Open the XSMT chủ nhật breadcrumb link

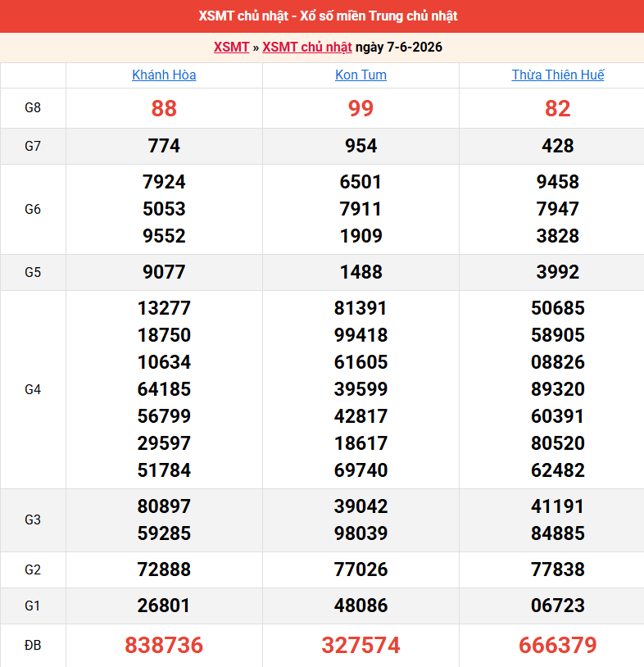coord(307,47)
